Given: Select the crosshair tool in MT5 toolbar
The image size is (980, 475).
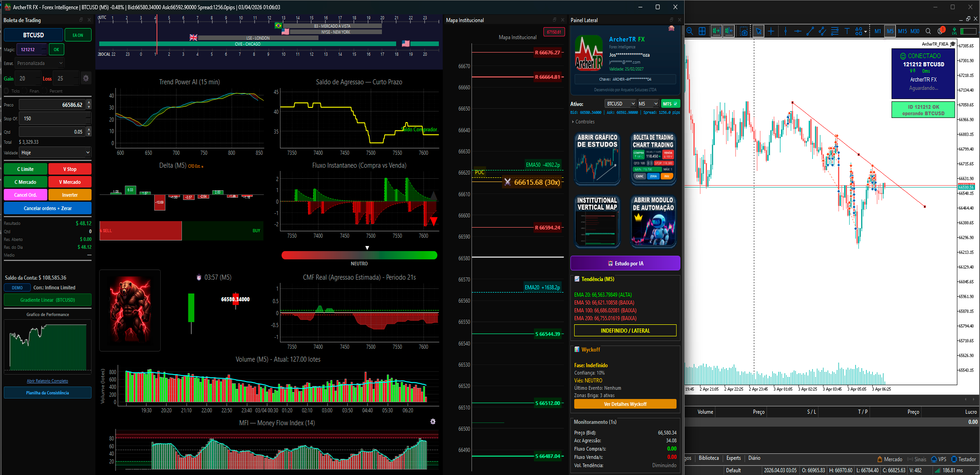Looking at the screenshot, I should [x=771, y=31].
